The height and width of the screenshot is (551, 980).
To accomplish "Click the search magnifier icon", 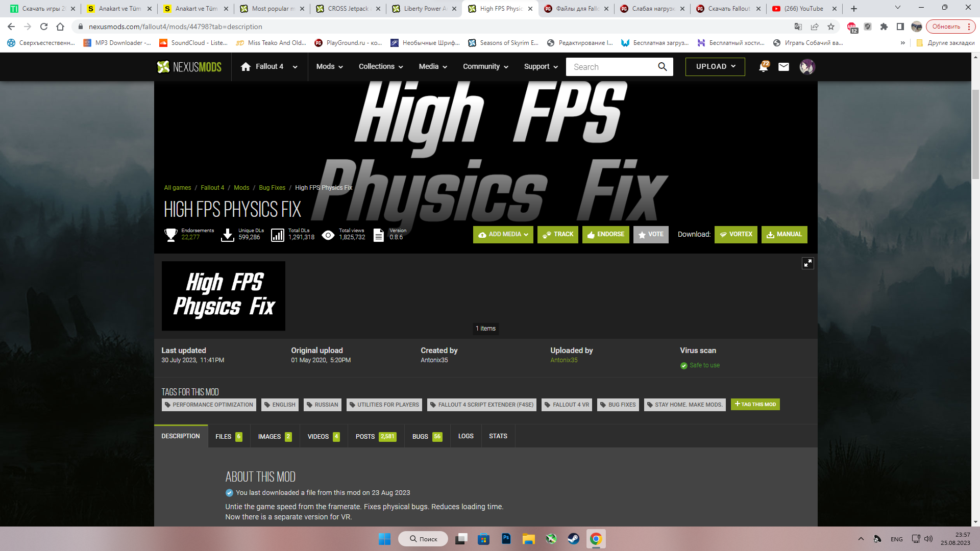I will point(662,67).
